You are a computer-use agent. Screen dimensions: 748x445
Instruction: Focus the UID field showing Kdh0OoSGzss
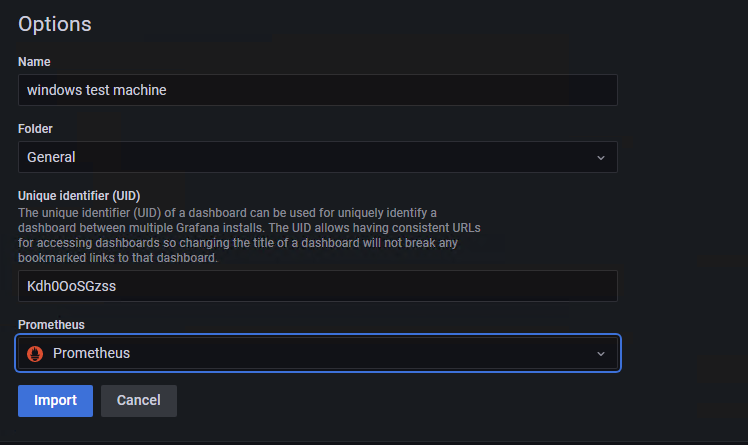pyautogui.click(x=318, y=286)
